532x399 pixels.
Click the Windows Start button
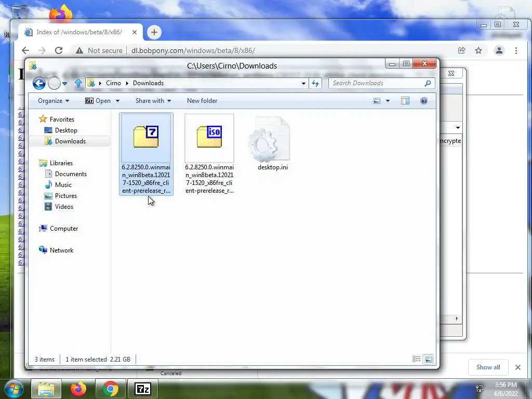pyautogui.click(x=14, y=389)
